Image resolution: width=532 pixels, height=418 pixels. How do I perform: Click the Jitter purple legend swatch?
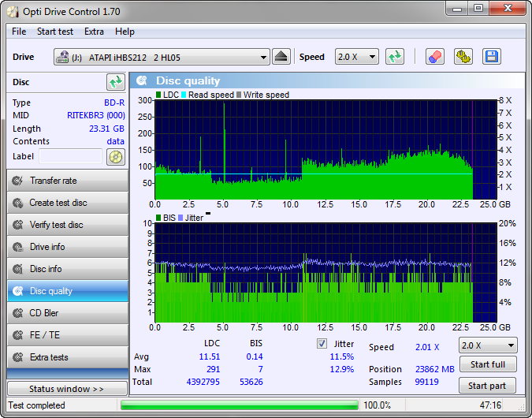(180, 218)
